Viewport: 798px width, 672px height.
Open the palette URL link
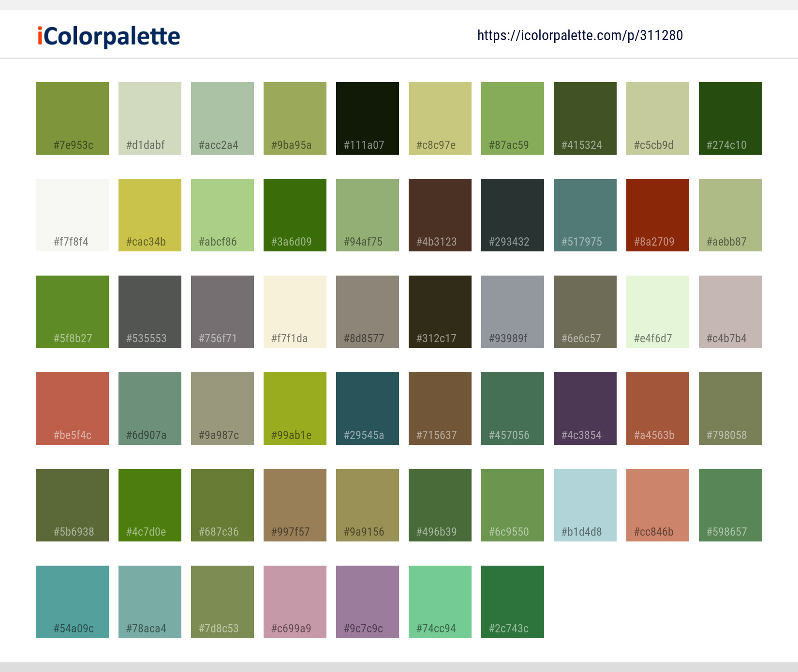click(580, 35)
